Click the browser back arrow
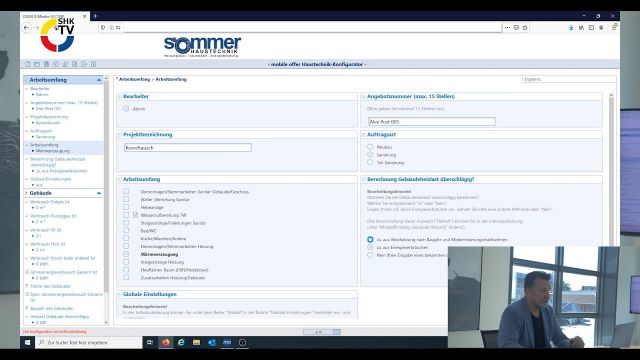640x360 pixels. (27, 28)
